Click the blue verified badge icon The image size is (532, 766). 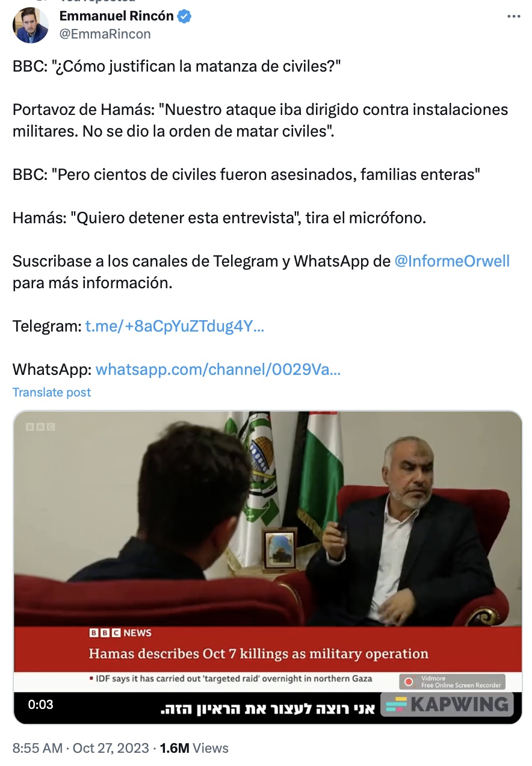tap(185, 17)
